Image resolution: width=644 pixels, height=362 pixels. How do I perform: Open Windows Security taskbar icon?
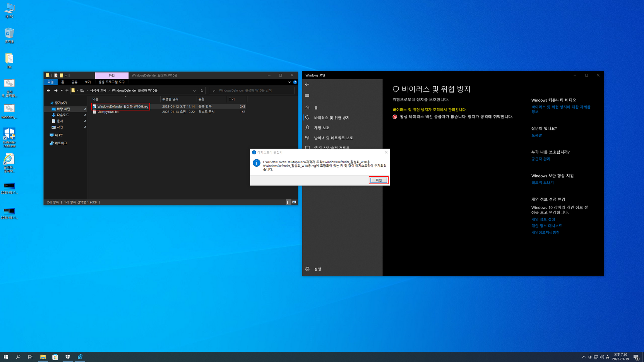(68, 357)
